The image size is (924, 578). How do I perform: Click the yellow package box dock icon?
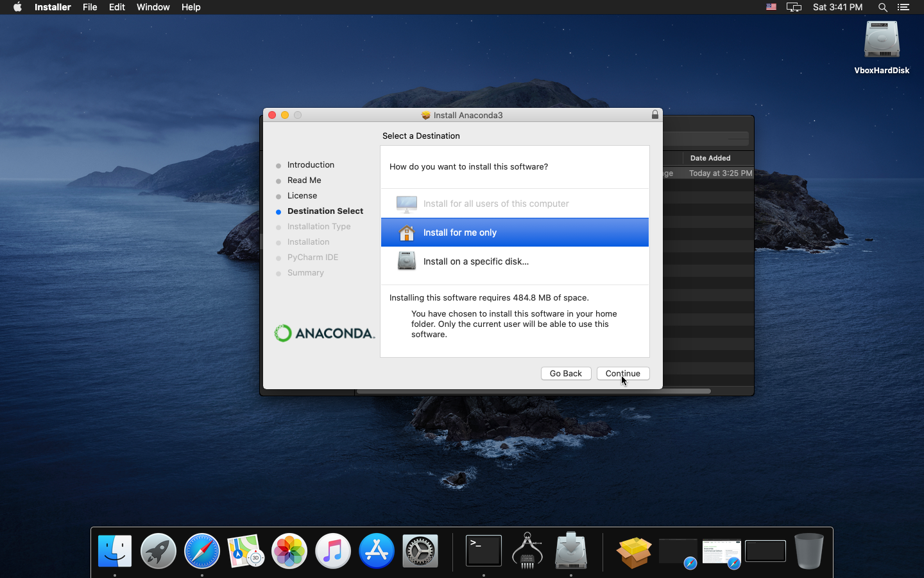coord(634,552)
